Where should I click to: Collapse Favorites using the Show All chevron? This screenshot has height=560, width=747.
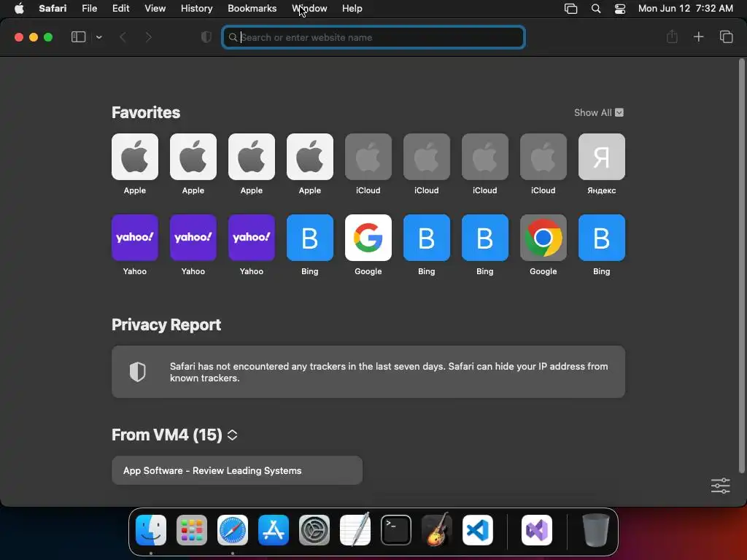click(x=619, y=112)
